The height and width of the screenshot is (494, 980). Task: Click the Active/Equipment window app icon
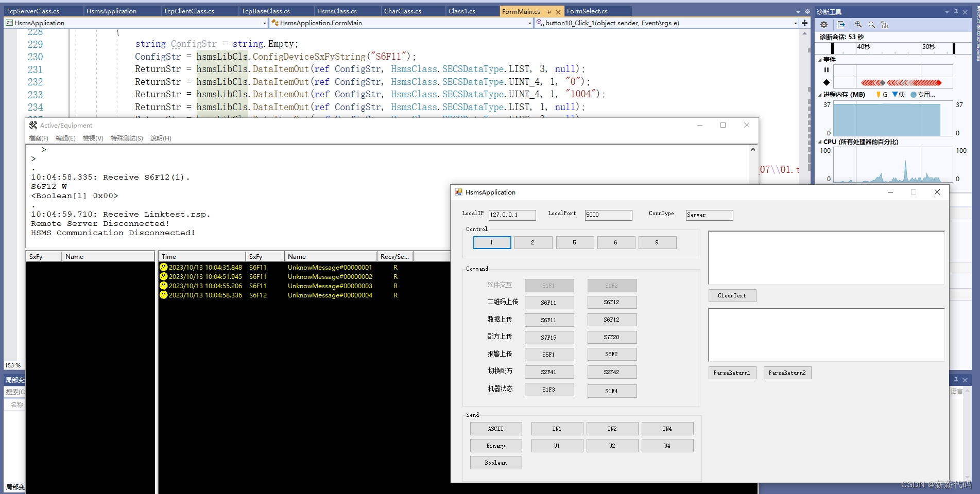pos(33,125)
